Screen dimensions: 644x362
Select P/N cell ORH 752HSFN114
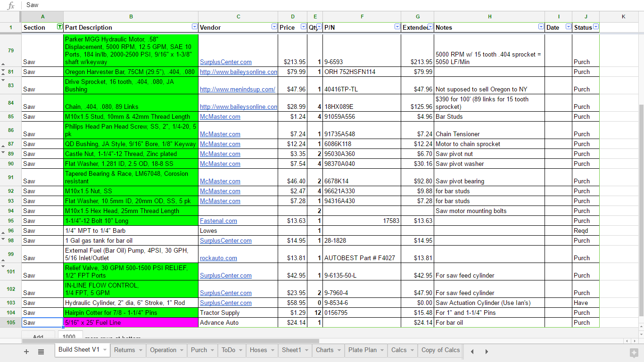(x=362, y=72)
